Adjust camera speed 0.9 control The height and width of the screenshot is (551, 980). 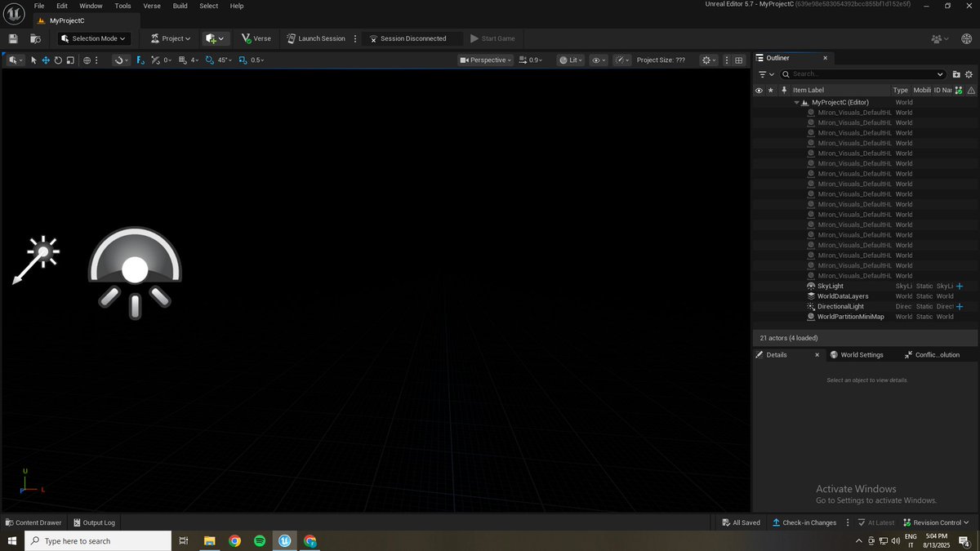pos(532,60)
